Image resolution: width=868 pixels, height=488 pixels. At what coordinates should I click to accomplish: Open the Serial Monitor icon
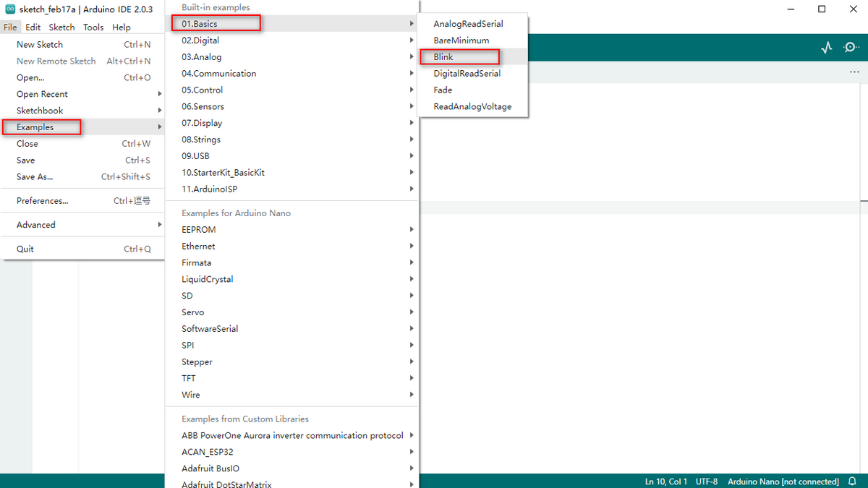coord(851,48)
